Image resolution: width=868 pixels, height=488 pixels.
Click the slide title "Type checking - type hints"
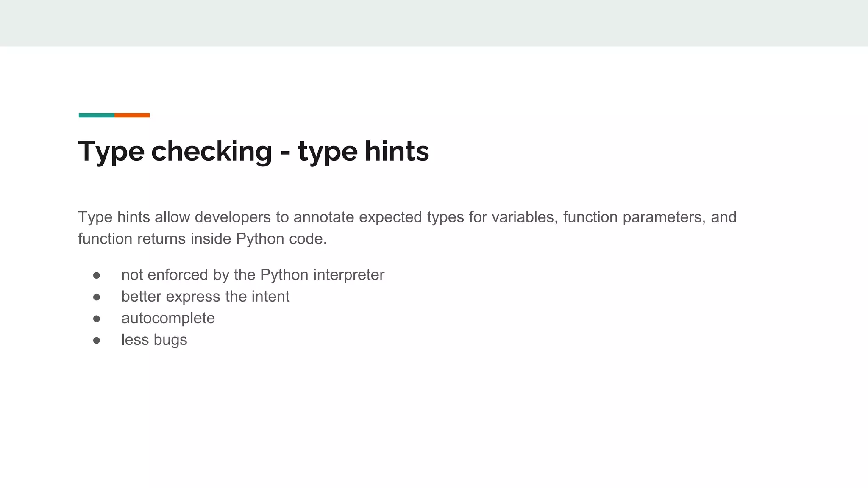click(253, 151)
